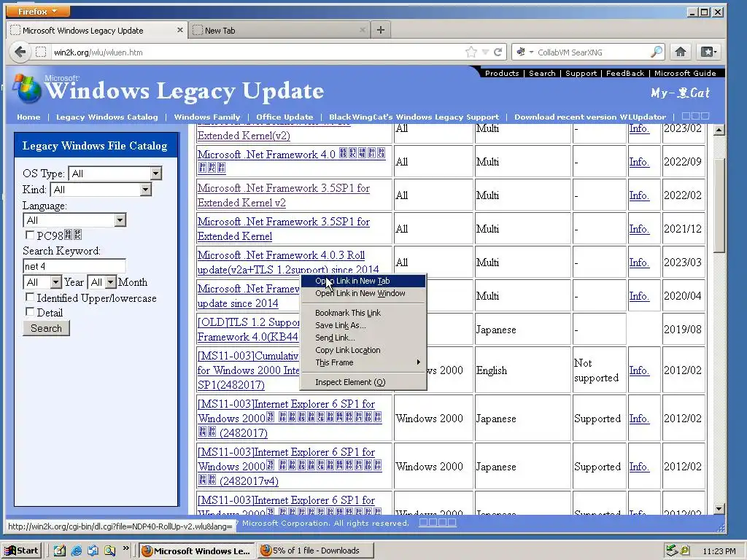Open the bookmarks menu icon
Viewport: 747px width, 560px height.
(708, 52)
